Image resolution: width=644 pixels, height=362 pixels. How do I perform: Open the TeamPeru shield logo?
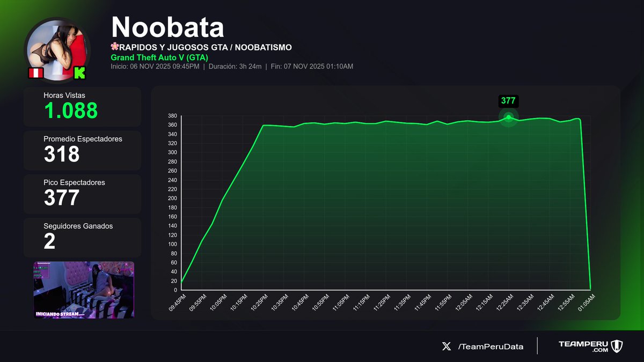pyautogui.click(x=618, y=346)
